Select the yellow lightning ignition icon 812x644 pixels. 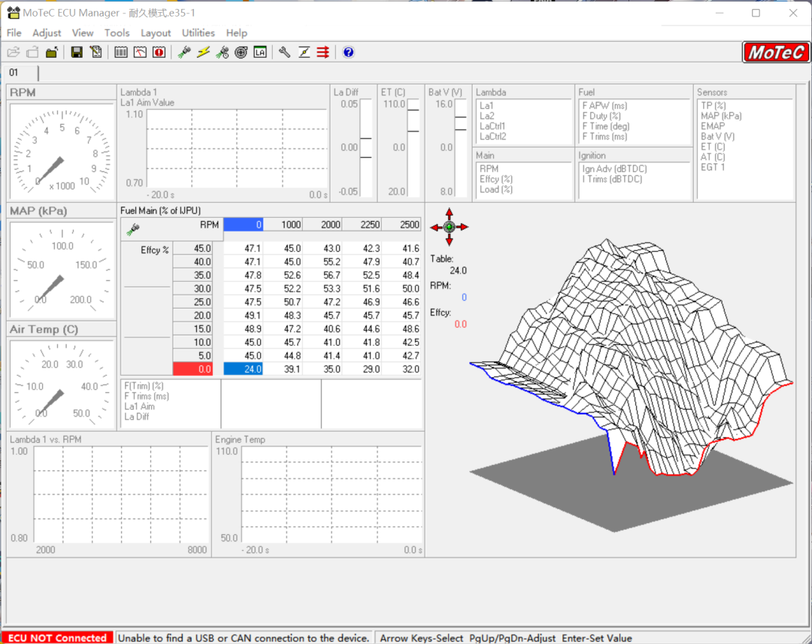tap(203, 52)
